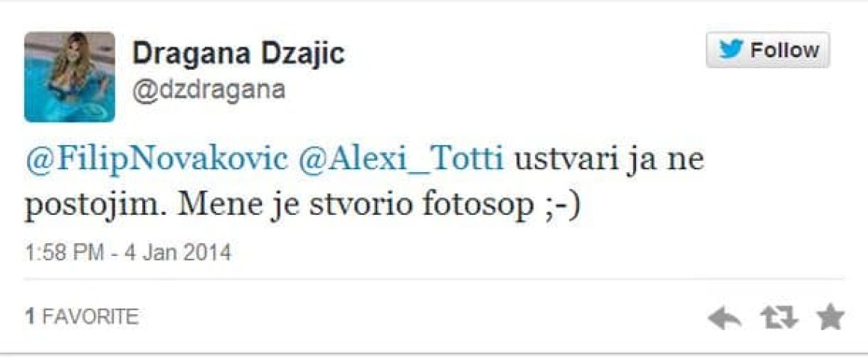
Task: Open the @FilipNovakovic mention
Action: pyautogui.click(x=156, y=160)
